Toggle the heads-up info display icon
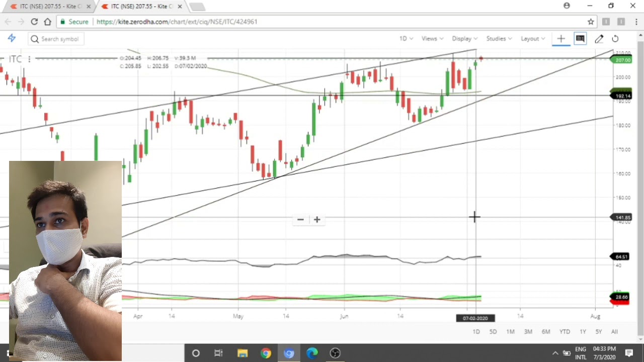The image size is (644, 362). point(580,39)
